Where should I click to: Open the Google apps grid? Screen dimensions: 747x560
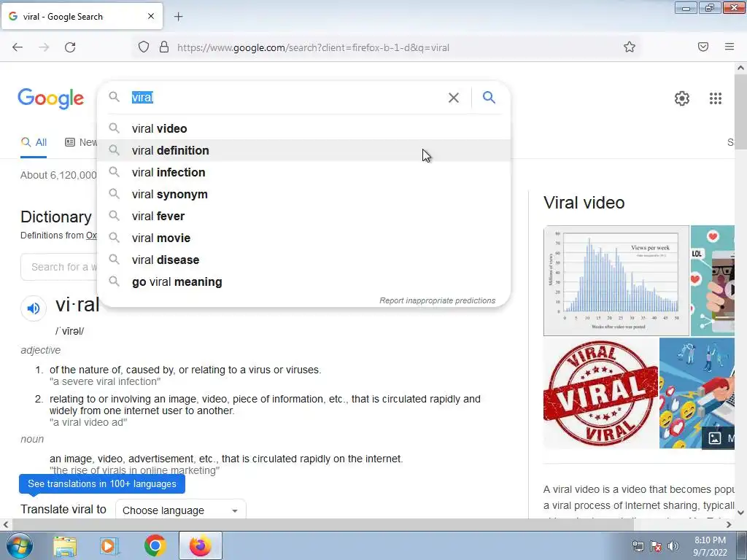point(715,98)
